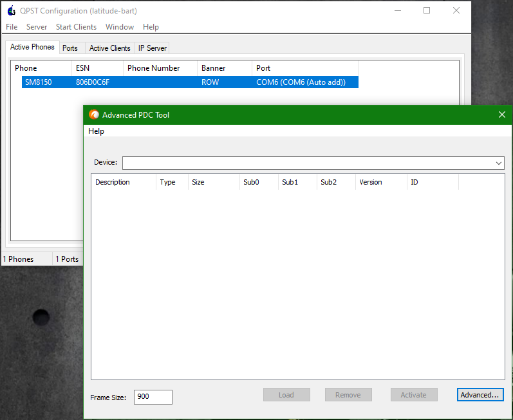Click the Frame Size input field
Screen dimensions: 513x420
[x=153, y=397]
